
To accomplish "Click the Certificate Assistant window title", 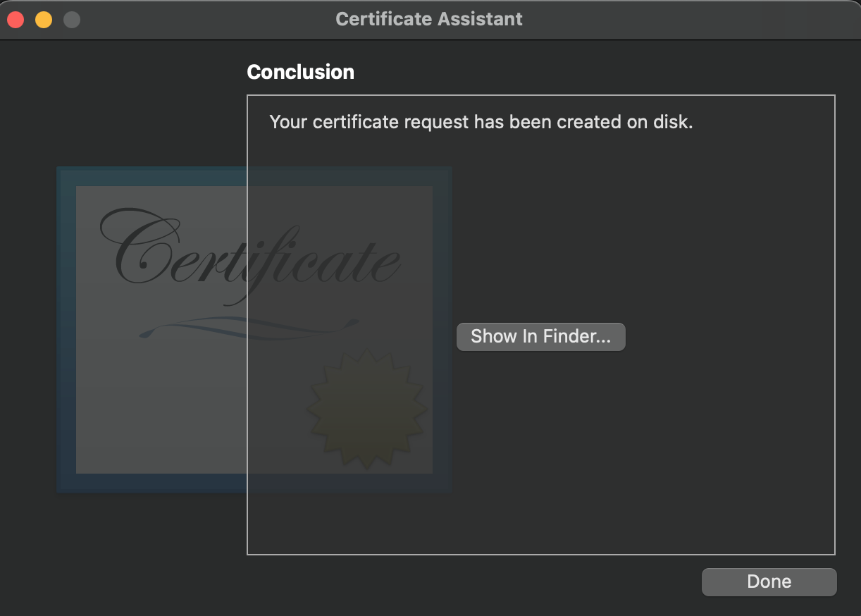I will click(x=429, y=19).
